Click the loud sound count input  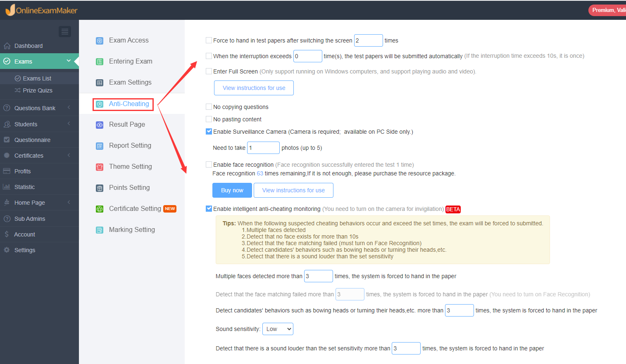[x=406, y=348]
